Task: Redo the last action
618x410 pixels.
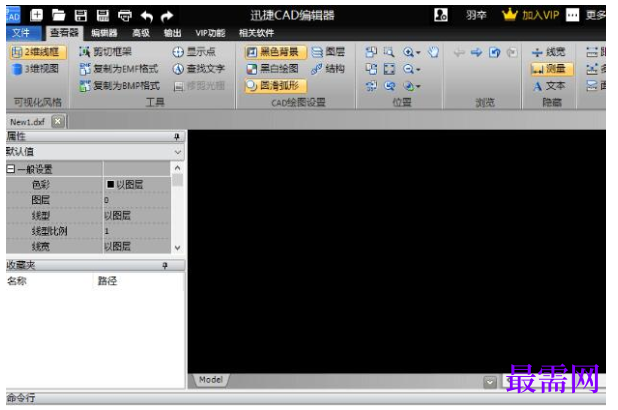Action: tap(167, 16)
